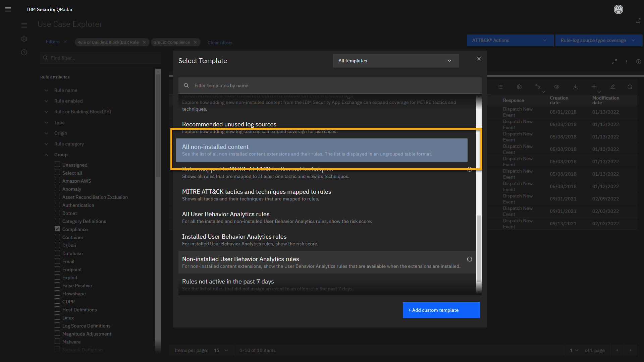Click the refresh icon in the table toolbar
644x362 pixels.
630,87
